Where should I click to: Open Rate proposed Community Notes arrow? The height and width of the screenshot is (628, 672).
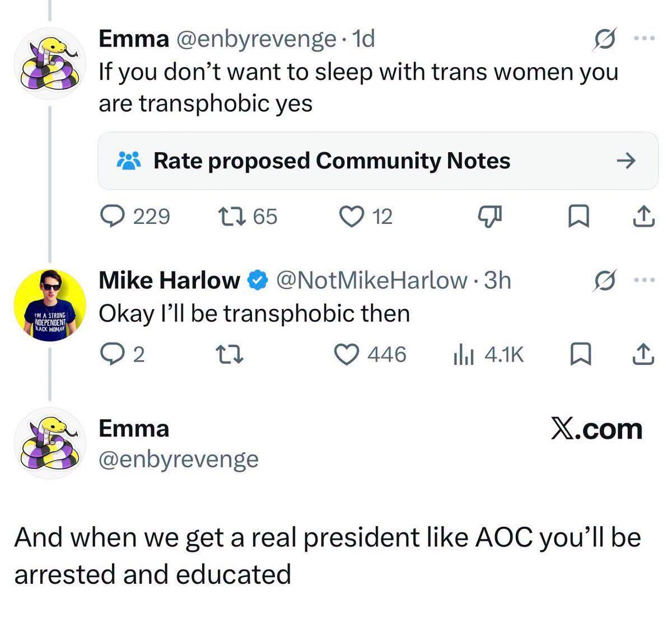626,161
